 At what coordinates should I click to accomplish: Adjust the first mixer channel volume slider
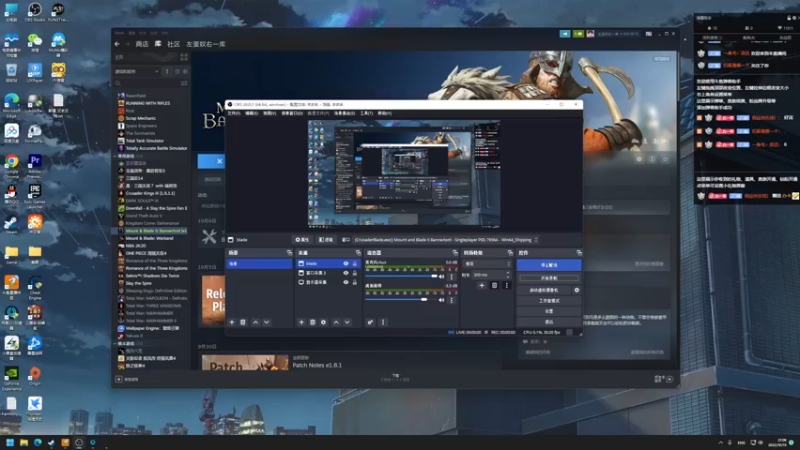402,276
